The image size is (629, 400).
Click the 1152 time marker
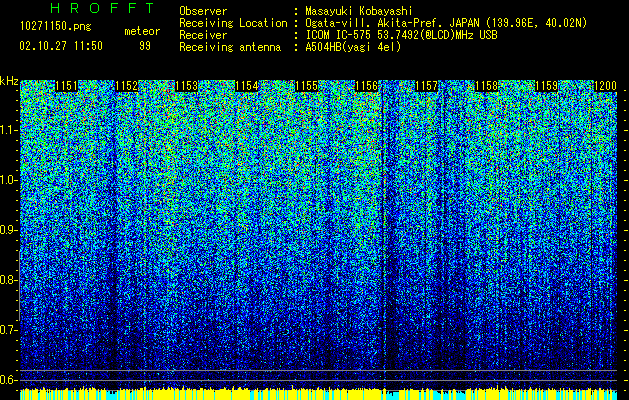point(126,86)
